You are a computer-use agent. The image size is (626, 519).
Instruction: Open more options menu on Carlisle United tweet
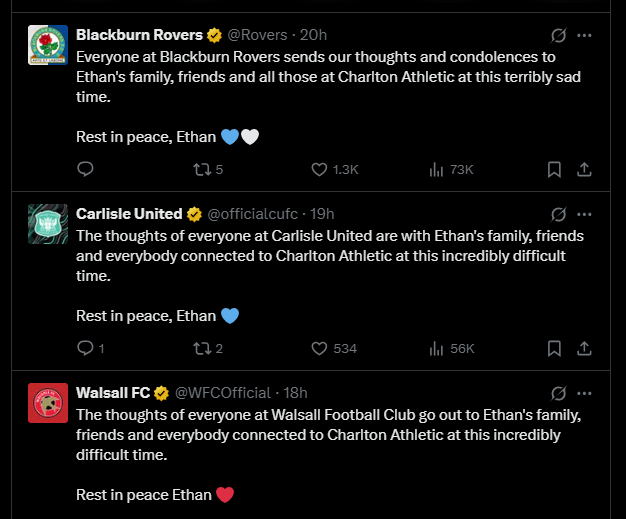(x=584, y=214)
